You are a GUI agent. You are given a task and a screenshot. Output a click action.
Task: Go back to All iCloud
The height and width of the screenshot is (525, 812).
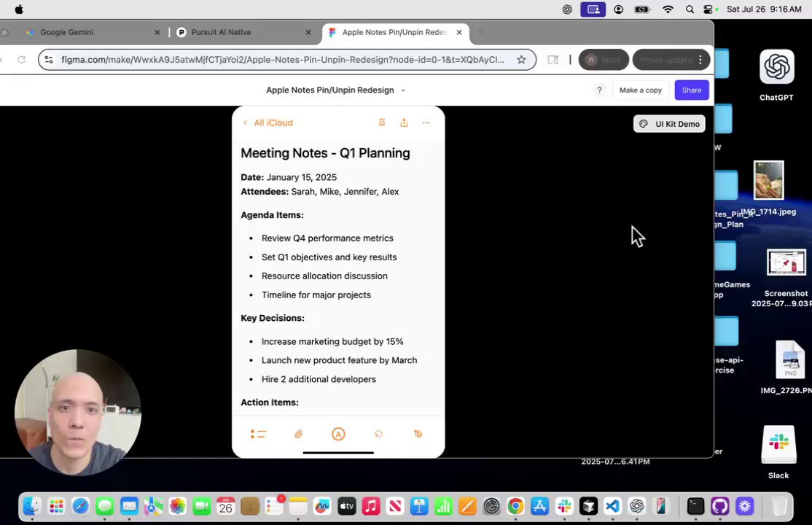pyautogui.click(x=268, y=122)
